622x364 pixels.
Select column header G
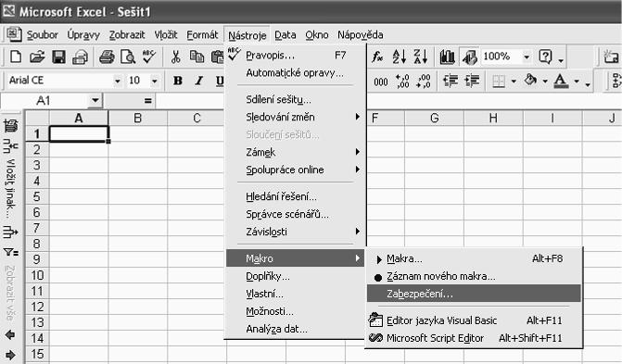tap(435, 118)
